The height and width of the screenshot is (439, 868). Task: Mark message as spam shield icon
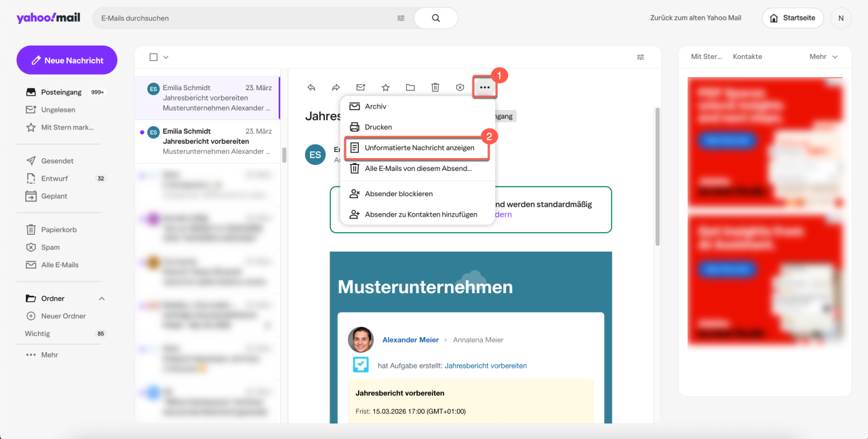tap(460, 88)
